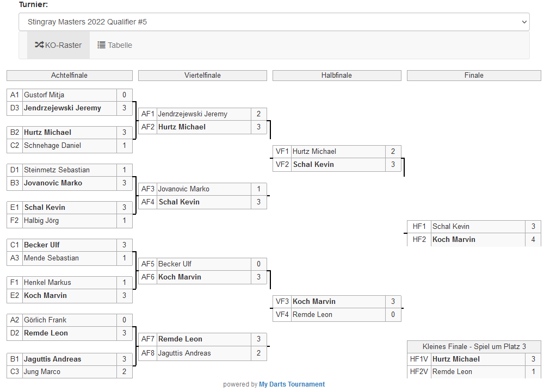Viewport: 544px width, 392px height.
Task: Select Koch Marvin in the final match
Action: [x=454, y=240]
